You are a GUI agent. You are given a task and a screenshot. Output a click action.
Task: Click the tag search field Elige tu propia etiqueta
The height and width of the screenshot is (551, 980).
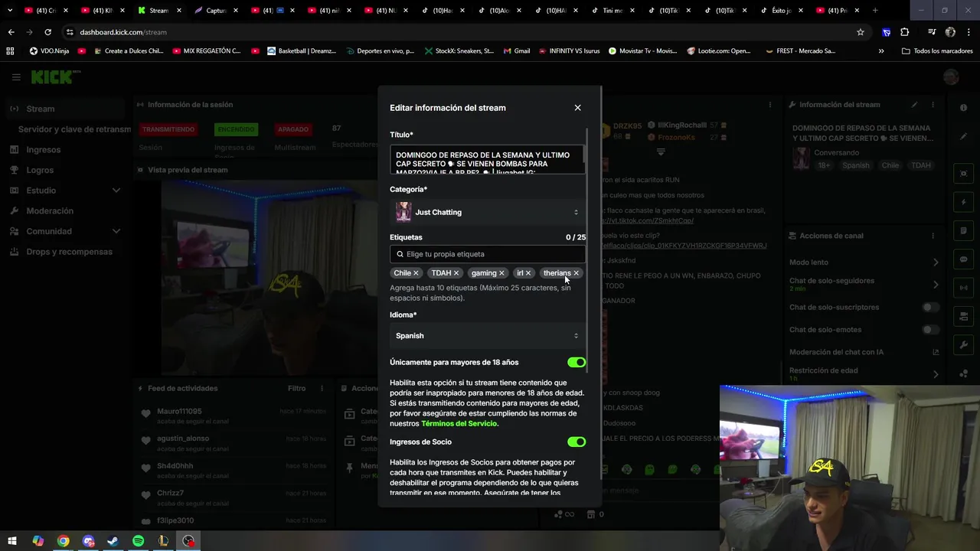pos(488,254)
